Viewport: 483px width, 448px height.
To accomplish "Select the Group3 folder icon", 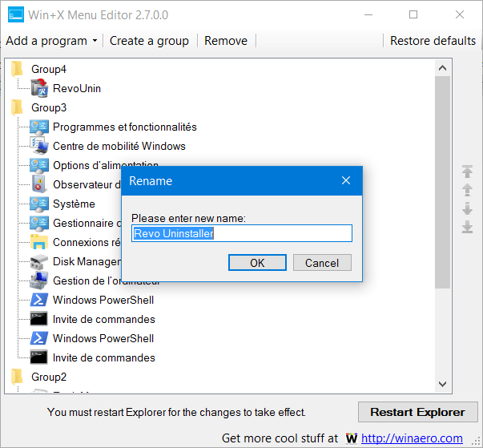I will (x=18, y=107).
